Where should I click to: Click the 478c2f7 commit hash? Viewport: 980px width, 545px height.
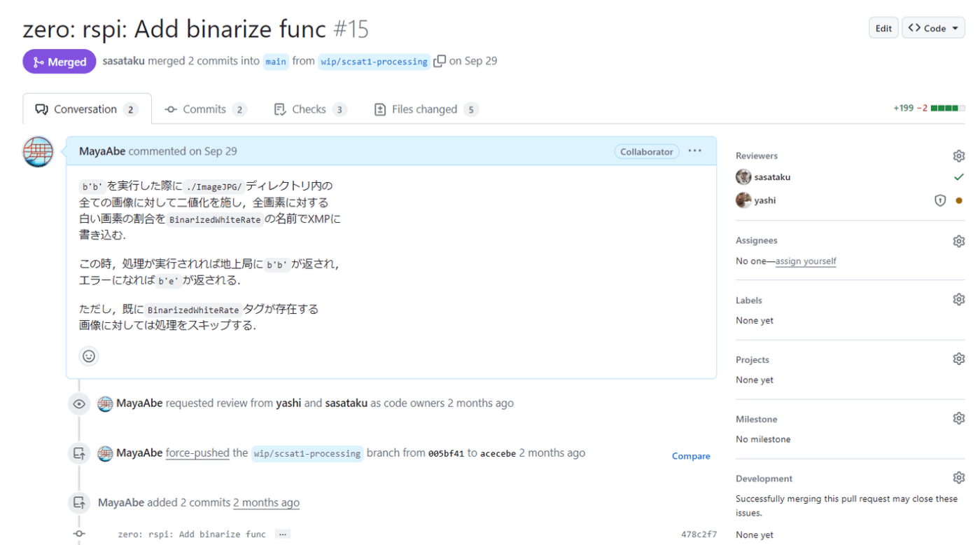coord(699,534)
